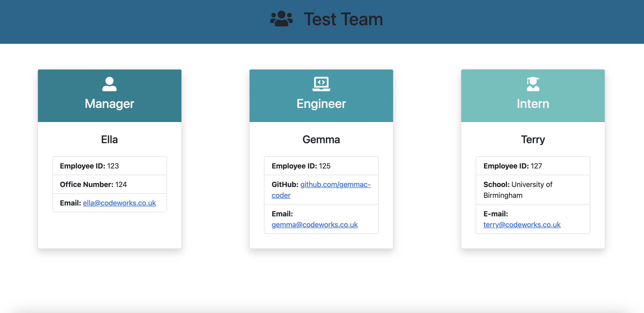Open terry@codeworks.co.uk email link
The image size is (644, 313).
coord(522,225)
